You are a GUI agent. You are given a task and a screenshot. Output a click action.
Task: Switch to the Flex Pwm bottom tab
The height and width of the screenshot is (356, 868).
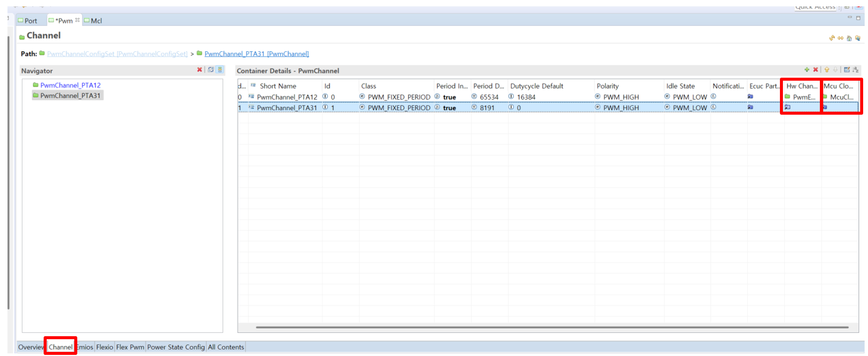130,347
